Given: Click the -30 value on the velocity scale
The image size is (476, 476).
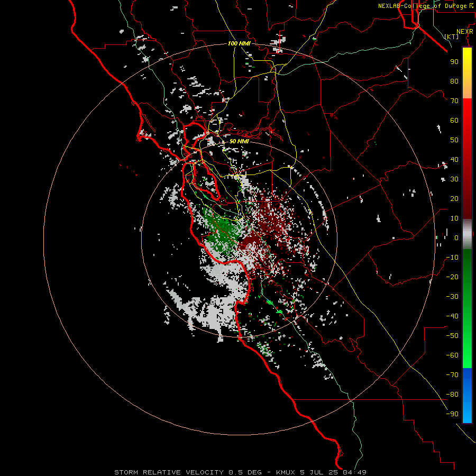Looking at the screenshot, I should 452,297.
